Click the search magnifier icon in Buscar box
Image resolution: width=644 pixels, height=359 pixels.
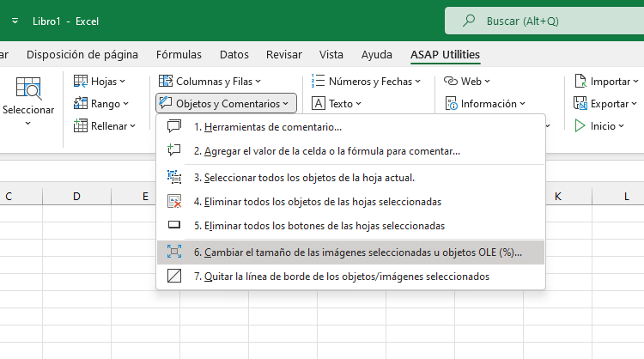(469, 21)
